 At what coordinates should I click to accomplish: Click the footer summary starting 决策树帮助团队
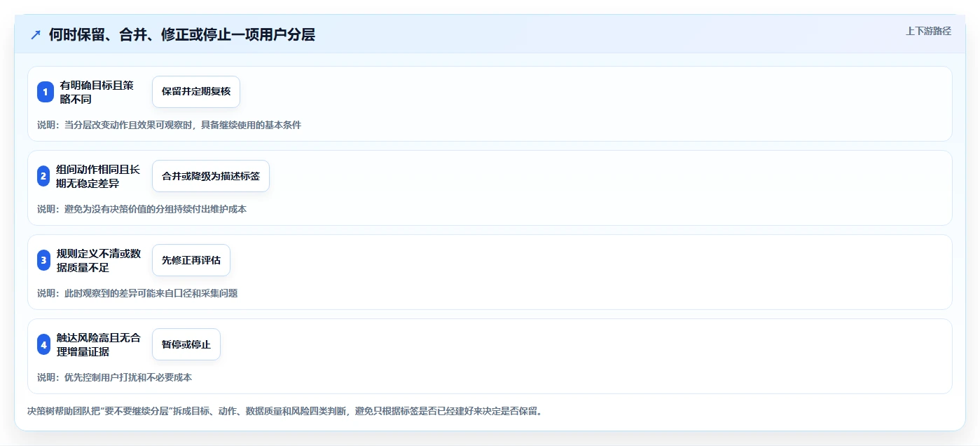[284, 411]
